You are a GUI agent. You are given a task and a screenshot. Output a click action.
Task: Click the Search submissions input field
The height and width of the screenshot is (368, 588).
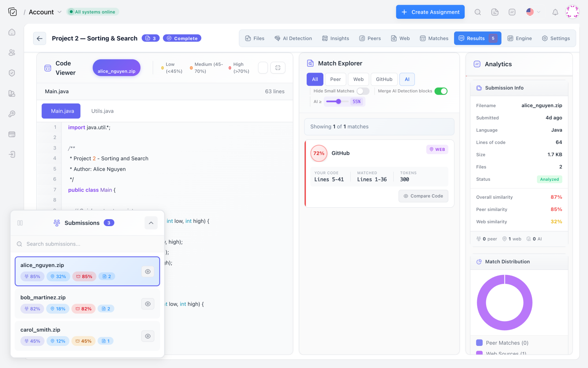(88, 244)
